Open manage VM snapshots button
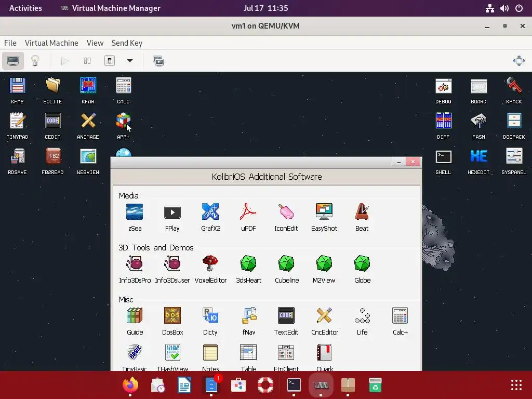Image resolution: width=532 pixels, height=399 pixels. point(158,61)
